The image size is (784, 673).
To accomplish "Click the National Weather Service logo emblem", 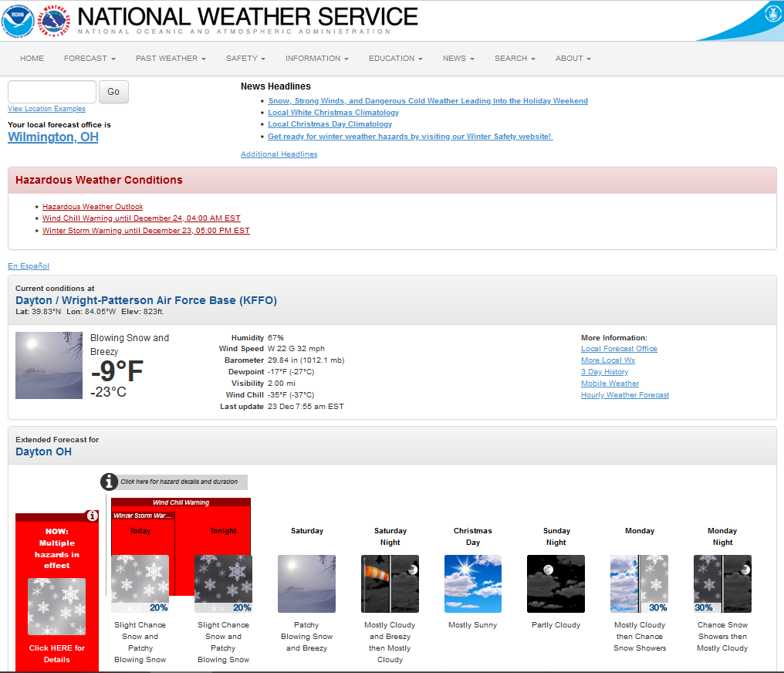I will (x=54, y=21).
